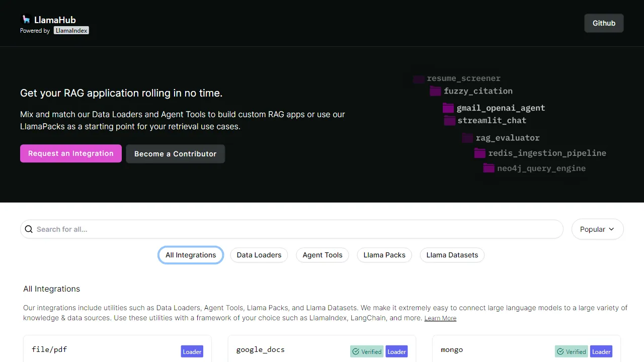Click the fuzzy_citation label

pos(478,91)
